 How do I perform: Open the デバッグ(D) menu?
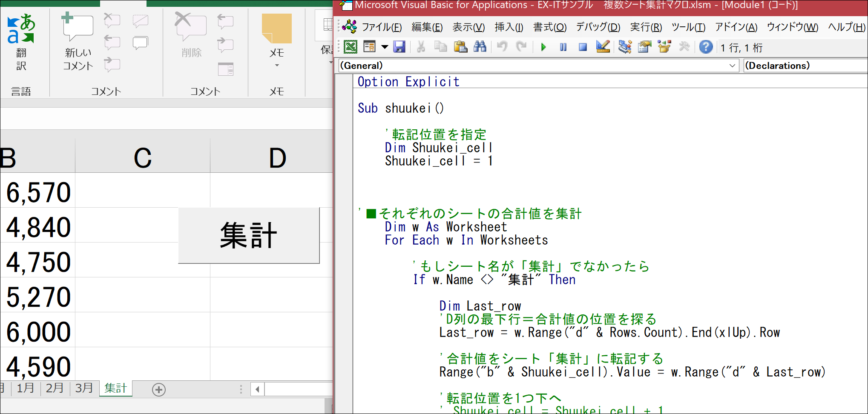[598, 27]
